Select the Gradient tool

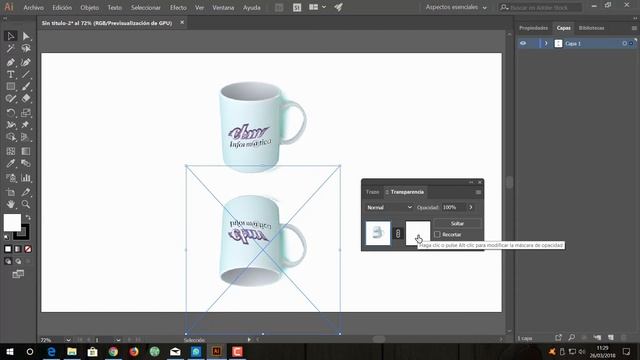[x=26, y=151]
